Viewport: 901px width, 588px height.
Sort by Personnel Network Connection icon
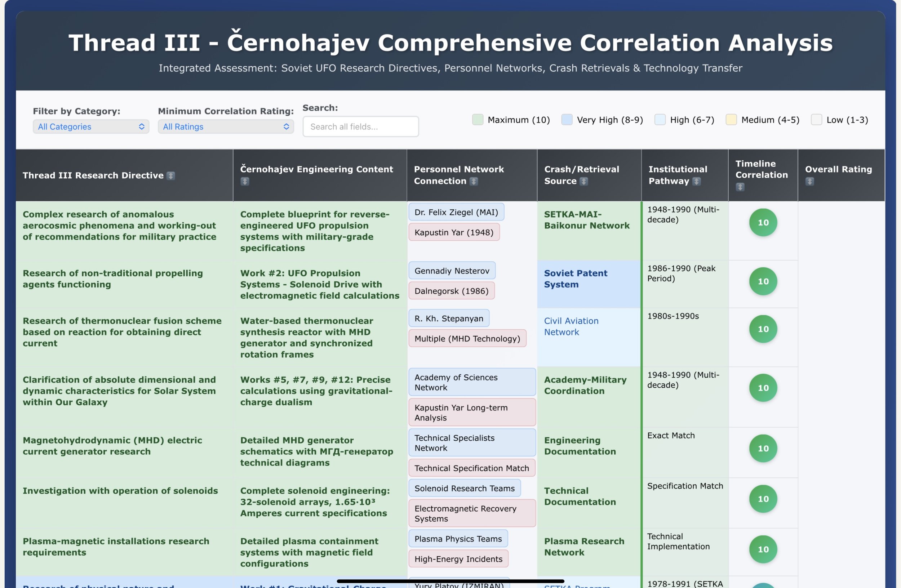[474, 182]
